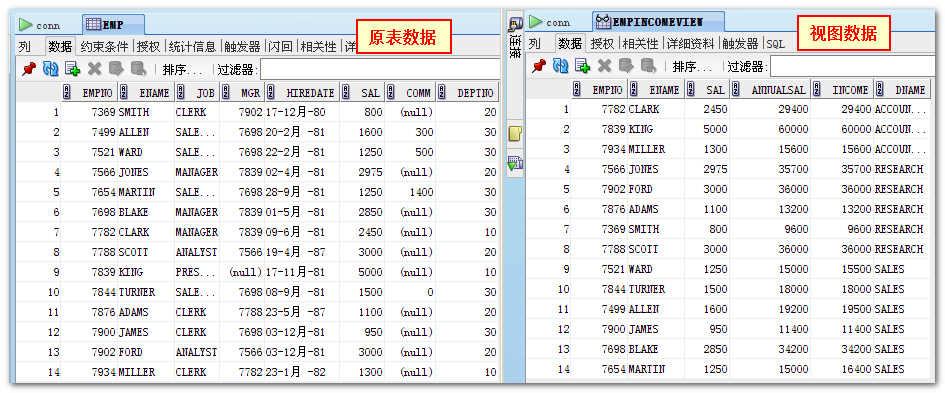Screen dimensions: 945x393
Task: Sort view by DNAME column header
Action: coord(902,90)
